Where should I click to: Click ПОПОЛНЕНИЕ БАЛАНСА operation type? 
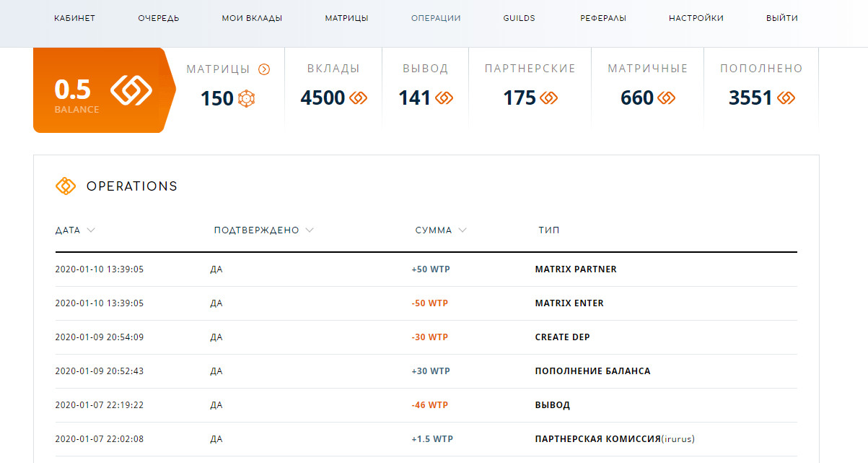click(x=592, y=371)
